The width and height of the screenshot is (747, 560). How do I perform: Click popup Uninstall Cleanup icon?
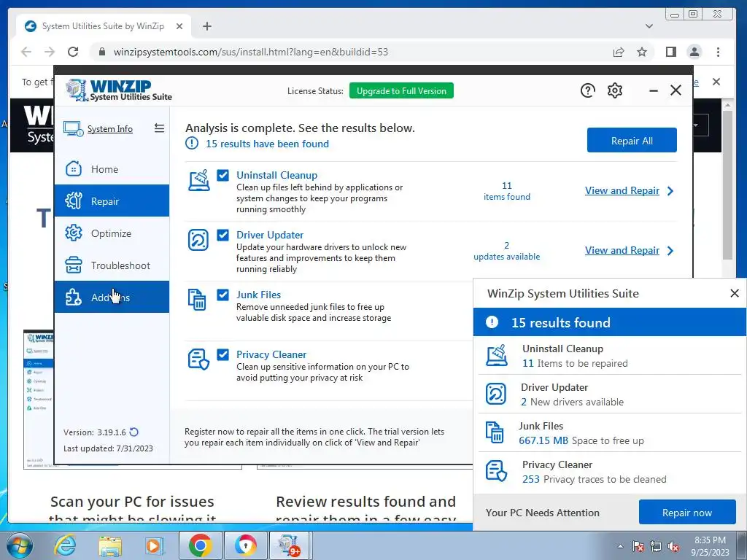click(x=496, y=356)
